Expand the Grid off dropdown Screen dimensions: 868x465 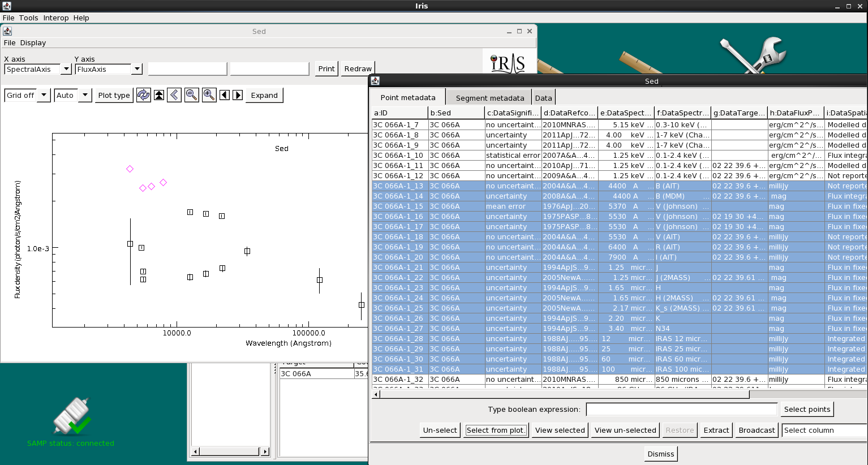point(44,95)
